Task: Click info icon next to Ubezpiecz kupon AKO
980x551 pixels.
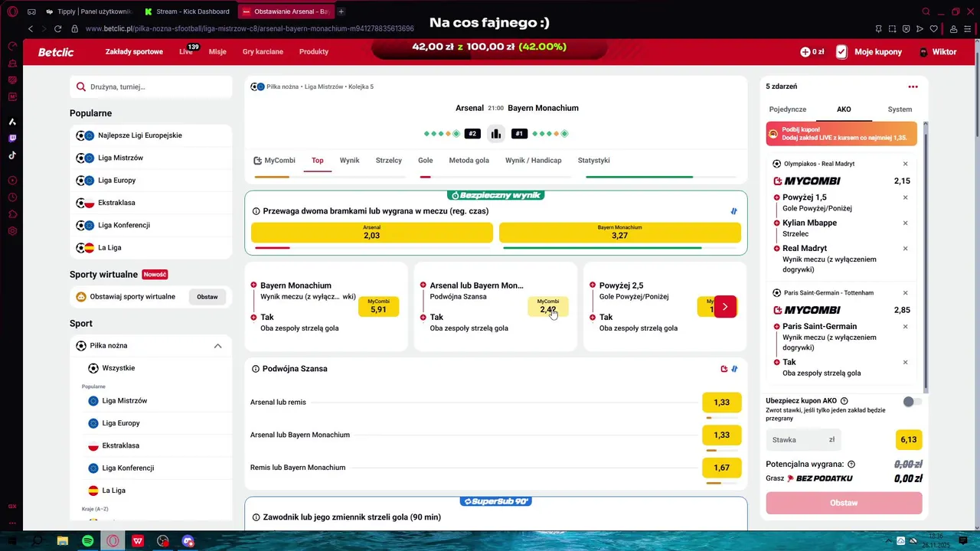Action: point(844,401)
